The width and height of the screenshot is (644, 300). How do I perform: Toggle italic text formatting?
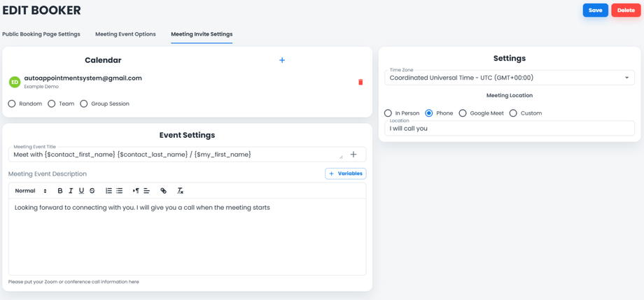tap(71, 191)
